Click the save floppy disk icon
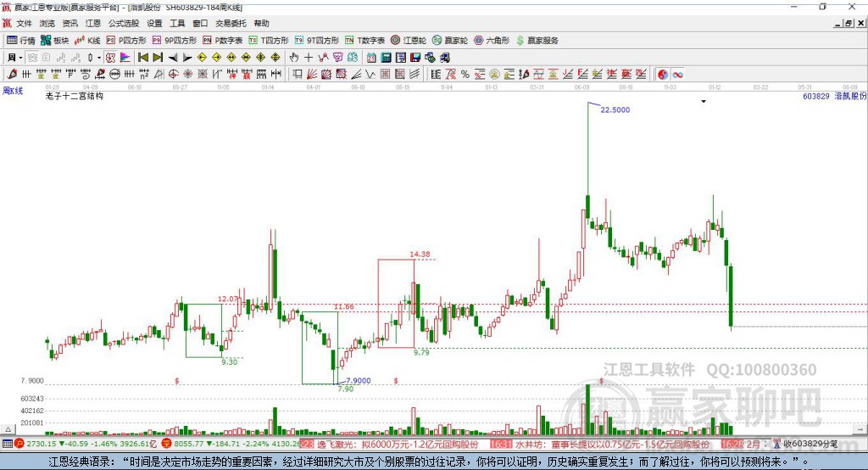The height and width of the screenshot is (470, 868). coord(415,57)
